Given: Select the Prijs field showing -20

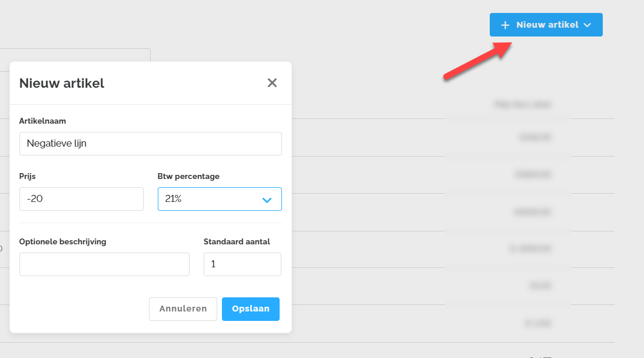Looking at the screenshot, I should tap(81, 199).
